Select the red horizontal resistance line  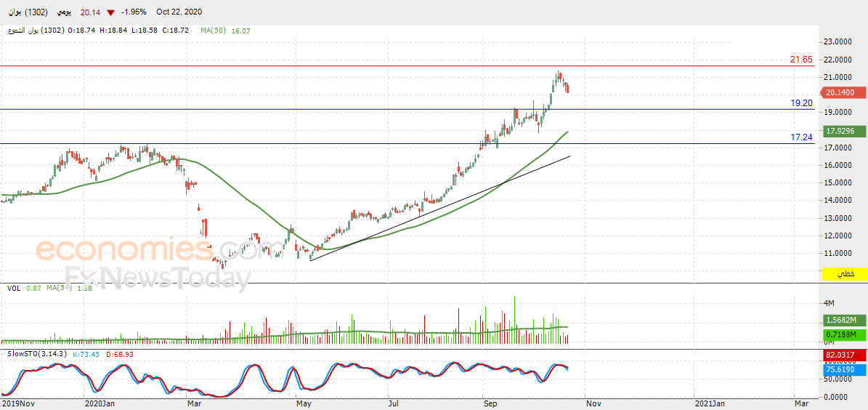[x=407, y=66]
